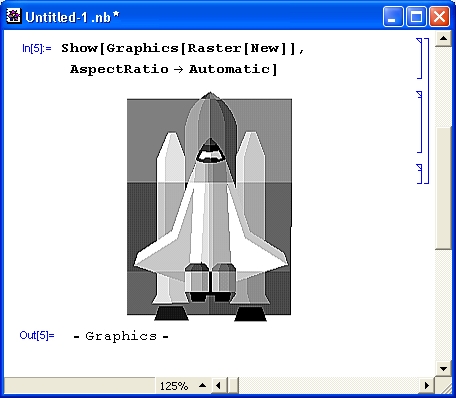Click the - Graphics - output text
456x398 pixels.
click(121, 336)
